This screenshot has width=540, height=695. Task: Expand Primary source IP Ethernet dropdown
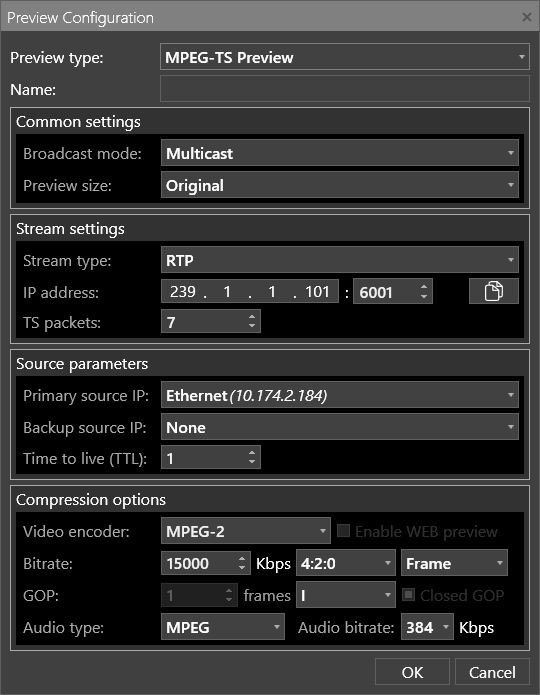tap(340, 395)
